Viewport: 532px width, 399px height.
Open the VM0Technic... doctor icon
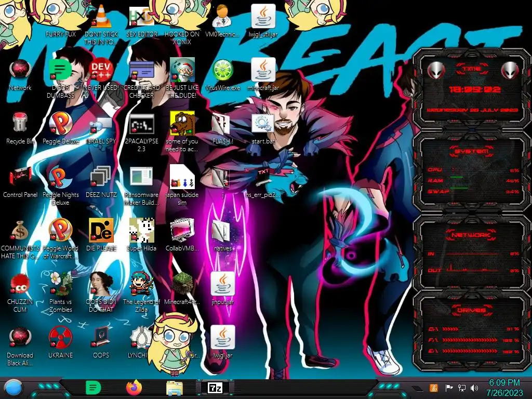tap(222, 16)
